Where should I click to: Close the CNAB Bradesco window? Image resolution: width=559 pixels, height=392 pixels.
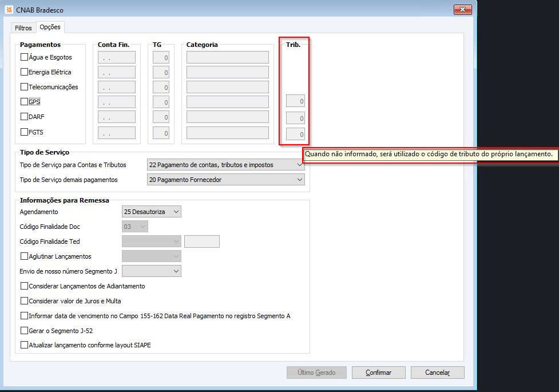tap(462, 10)
